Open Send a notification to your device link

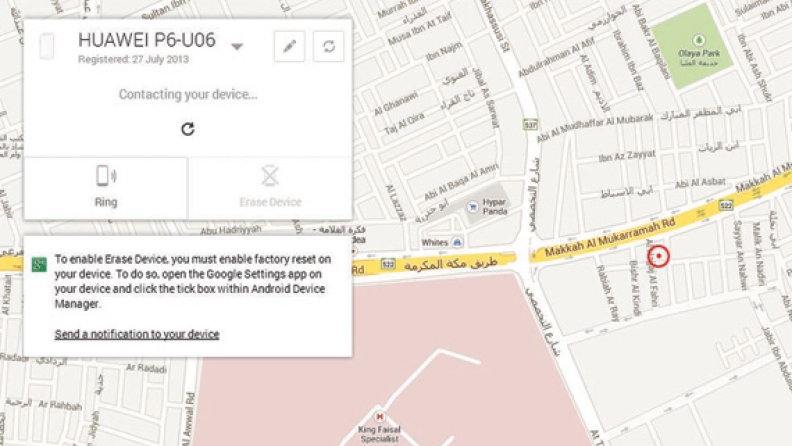coord(137,334)
